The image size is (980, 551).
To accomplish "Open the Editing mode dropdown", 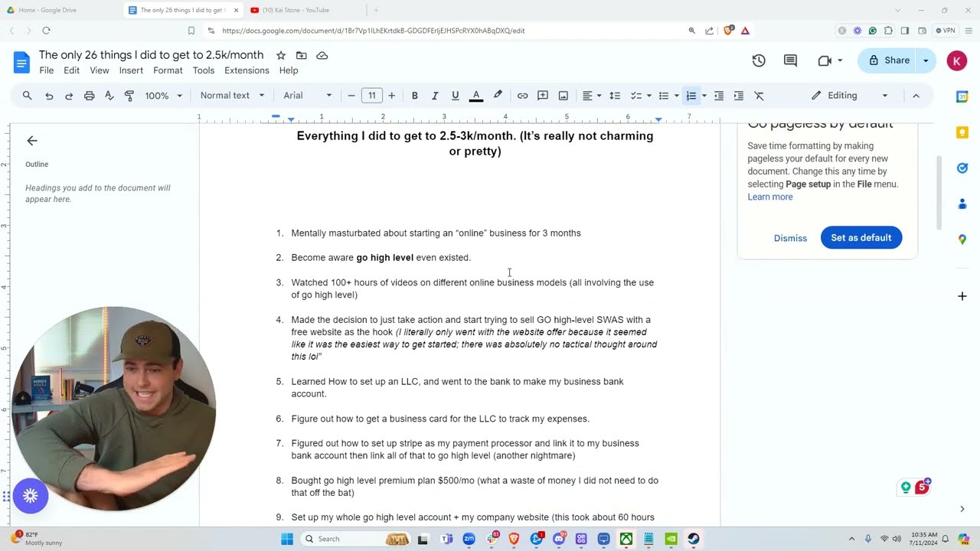I will pyautogui.click(x=850, y=96).
